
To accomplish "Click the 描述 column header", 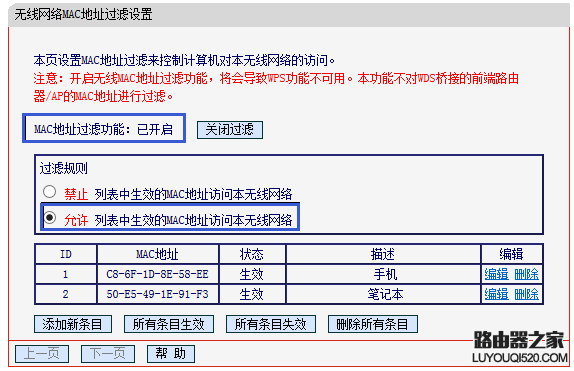I will click(383, 254).
